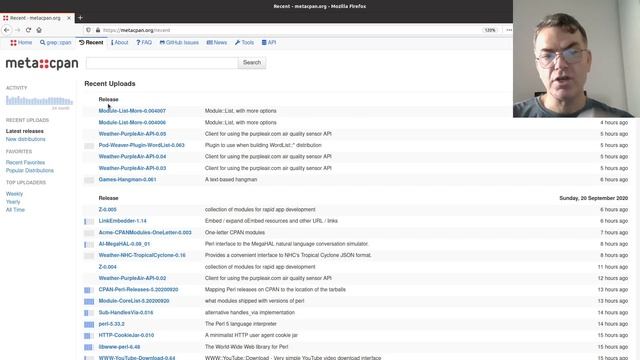Click the 120% zoom indicator
Viewport: 640px width, 360px height.
tap(490, 30)
